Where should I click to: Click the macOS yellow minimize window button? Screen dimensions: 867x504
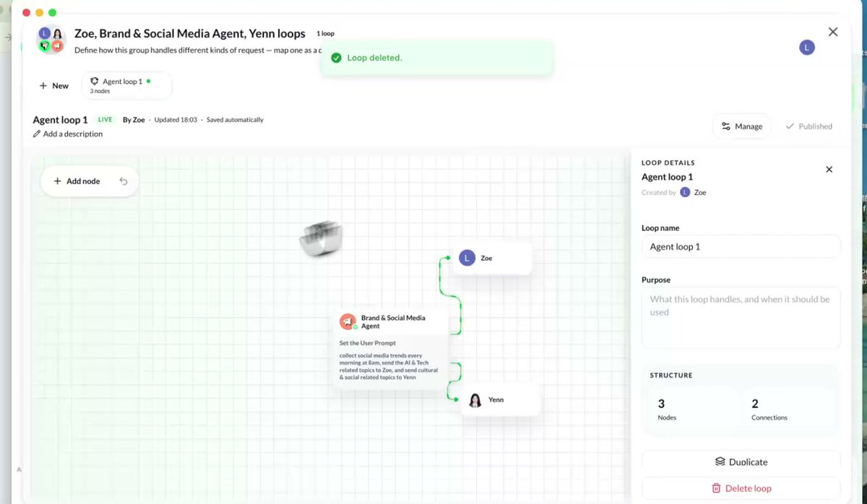click(x=40, y=13)
